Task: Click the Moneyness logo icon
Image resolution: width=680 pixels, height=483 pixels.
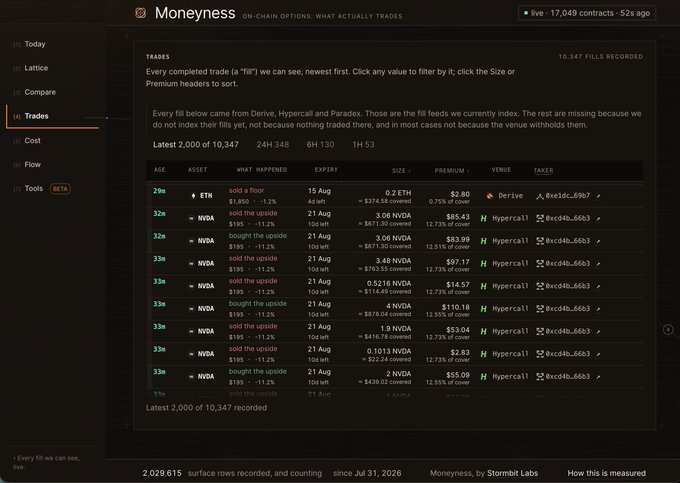Action: pos(141,13)
